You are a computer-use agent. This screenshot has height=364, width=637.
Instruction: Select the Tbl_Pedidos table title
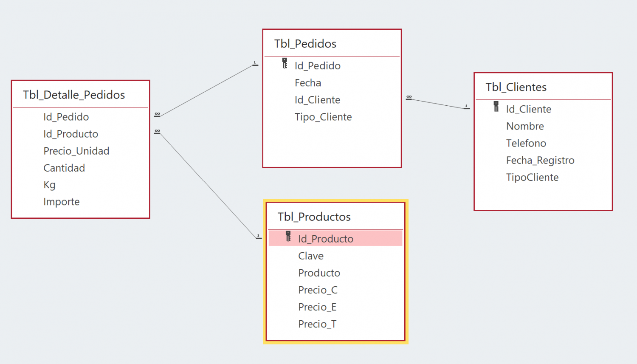[x=305, y=44]
